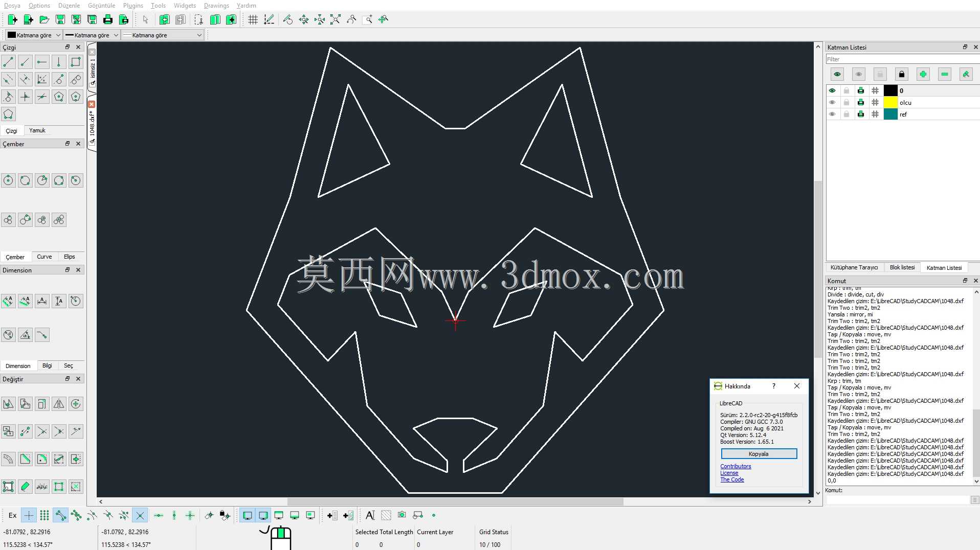Switch to the Blok listesi tab
Viewport: 980px width, 550px height.
[902, 267]
